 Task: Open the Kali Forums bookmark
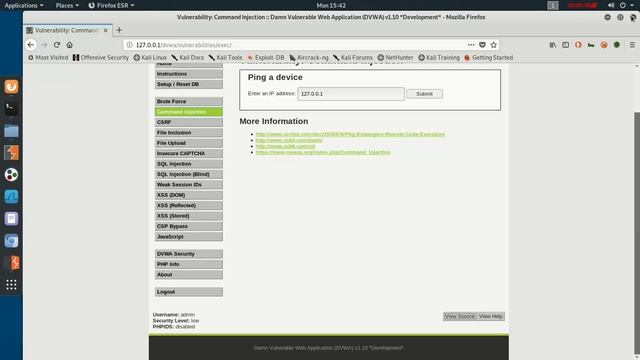353,58
